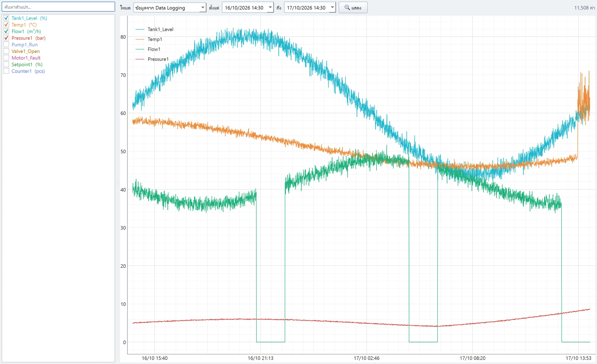This screenshot has width=597, height=364.
Task: Uncheck the Pressure1 checkbox
Action: (6, 38)
